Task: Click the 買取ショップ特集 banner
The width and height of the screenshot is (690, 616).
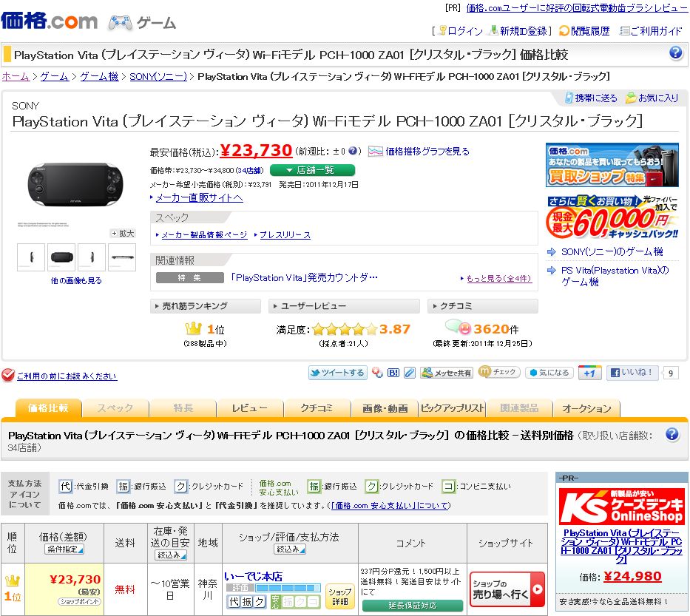Action: (x=612, y=165)
